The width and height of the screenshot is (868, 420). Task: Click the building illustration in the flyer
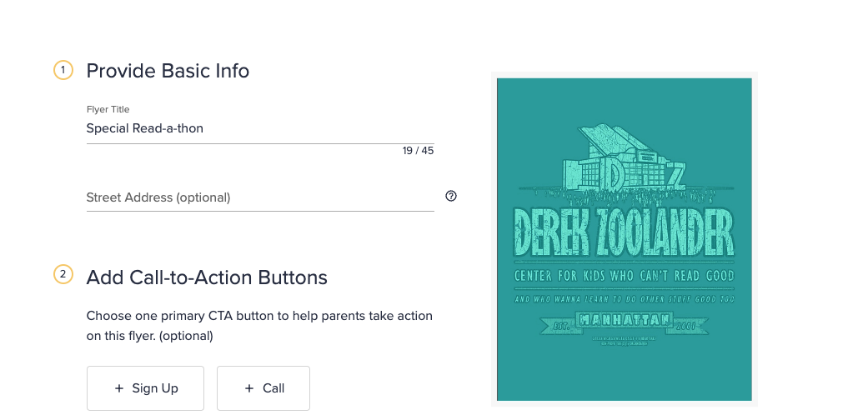click(624, 162)
